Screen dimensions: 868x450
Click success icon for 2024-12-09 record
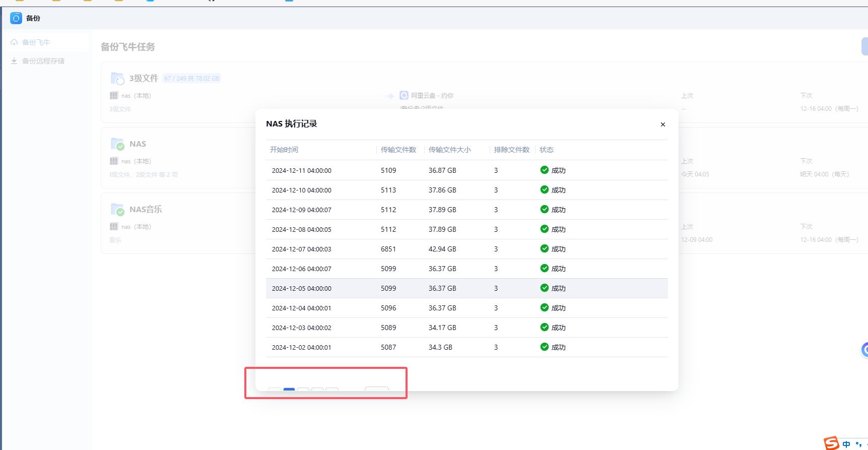click(545, 209)
